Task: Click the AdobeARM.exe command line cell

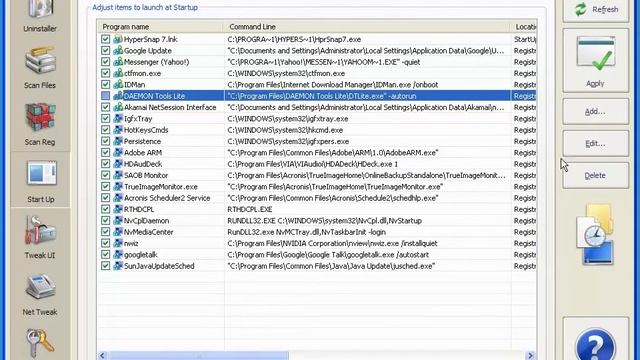Action: click(x=333, y=152)
